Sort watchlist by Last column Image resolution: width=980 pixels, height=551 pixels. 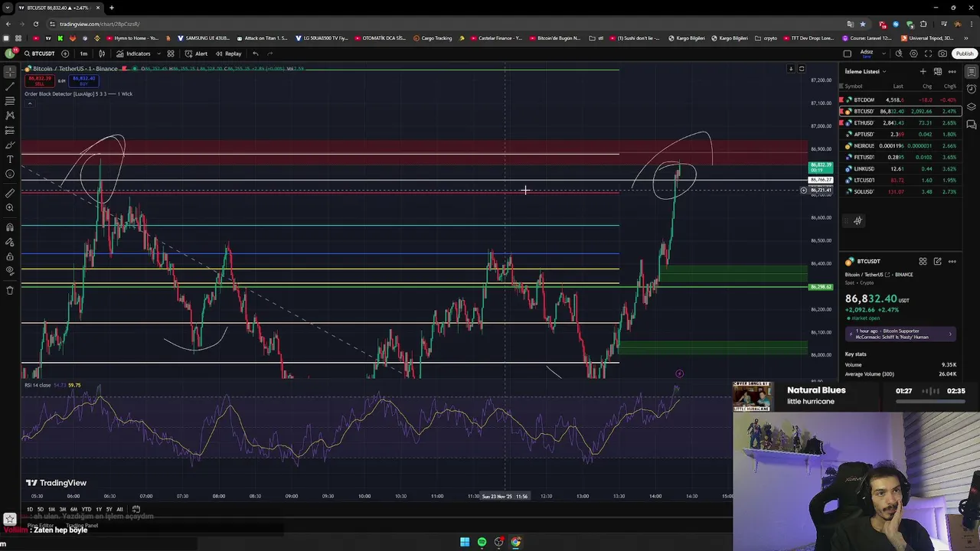[898, 86]
